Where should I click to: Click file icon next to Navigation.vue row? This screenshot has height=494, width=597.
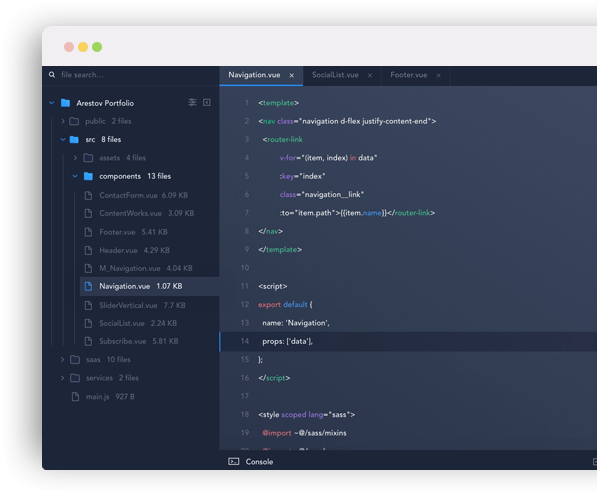click(88, 286)
